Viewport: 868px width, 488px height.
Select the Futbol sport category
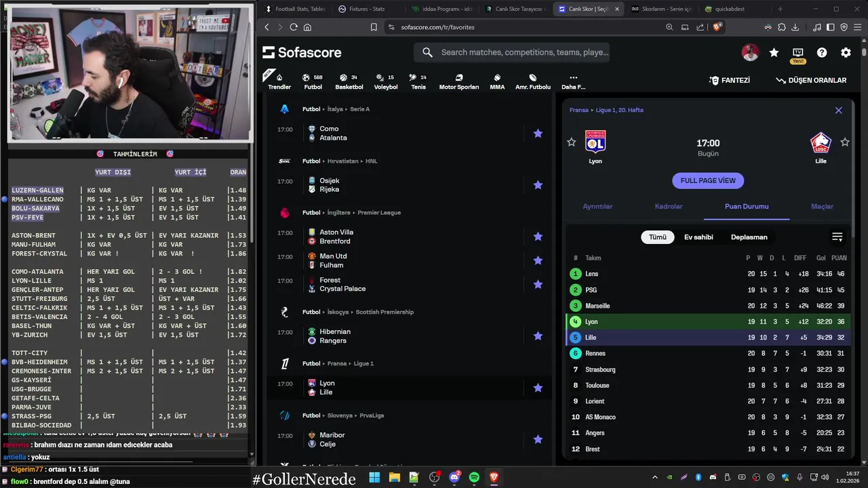tap(313, 81)
